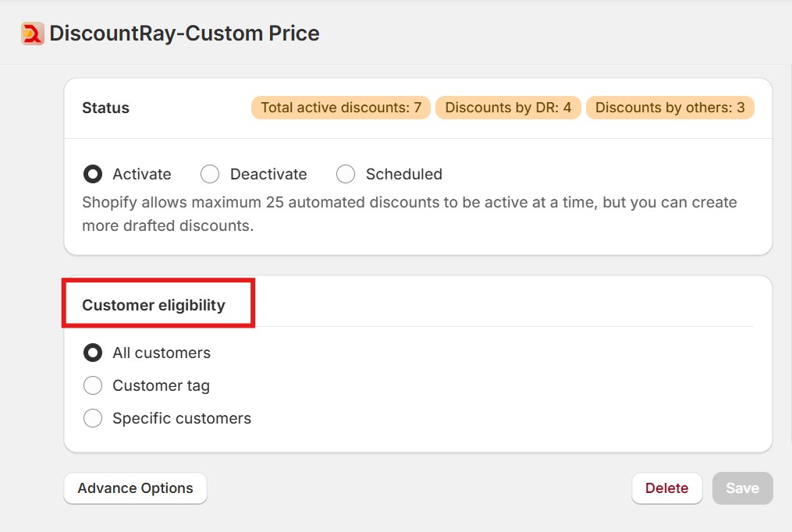Pick the Specific customers radio option
Viewport: 792px width, 532px height.
click(x=93, y=418)
